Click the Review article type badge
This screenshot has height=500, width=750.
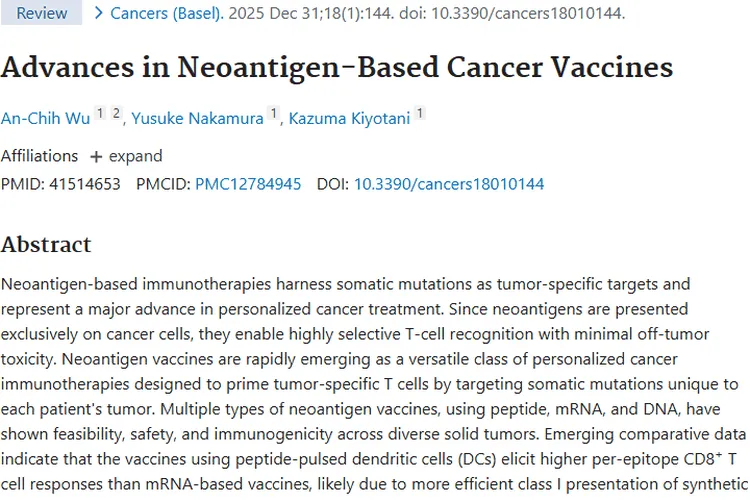[42, 13]
